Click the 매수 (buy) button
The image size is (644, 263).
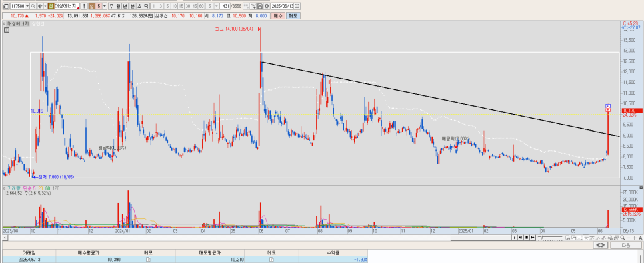pos(278,15)
